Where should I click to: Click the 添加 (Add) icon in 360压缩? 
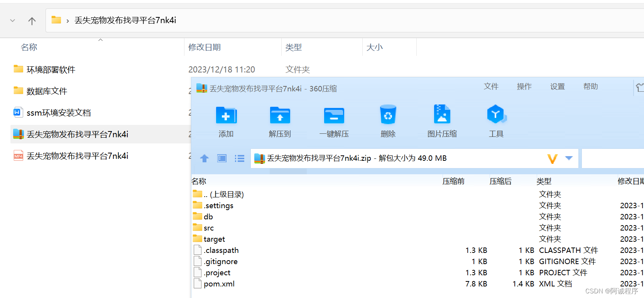point(226,115)
